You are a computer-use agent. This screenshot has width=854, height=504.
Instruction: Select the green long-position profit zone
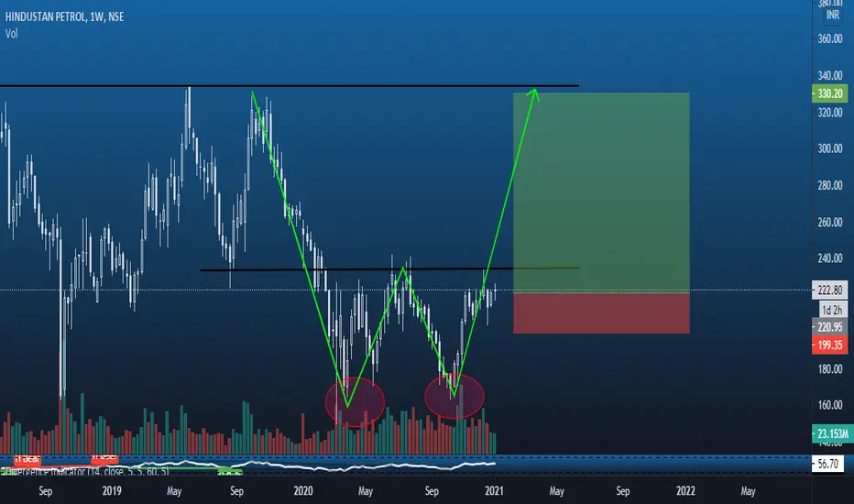[x=601, y=192]
